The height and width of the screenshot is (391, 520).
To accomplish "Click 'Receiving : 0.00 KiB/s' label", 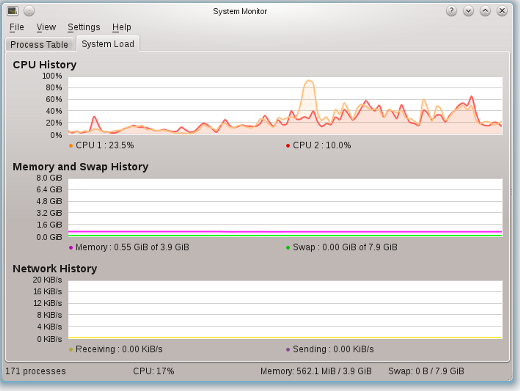I will pyautogui.click(x=119, y=349).
